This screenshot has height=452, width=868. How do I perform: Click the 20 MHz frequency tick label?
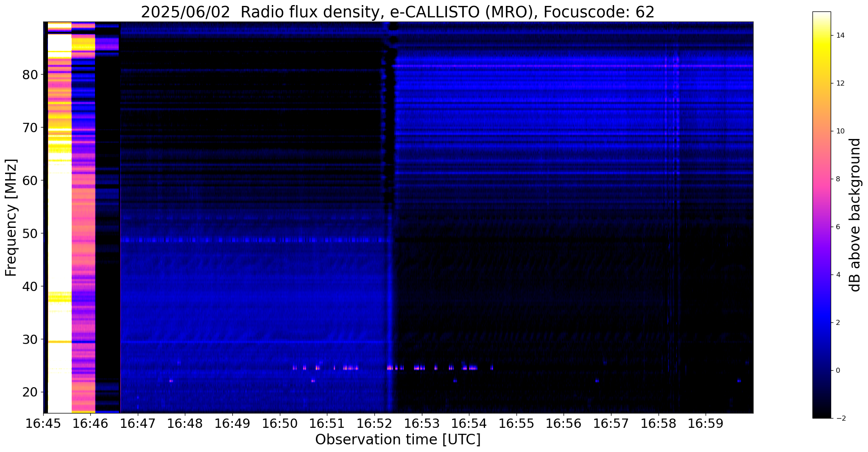(30, 392)
